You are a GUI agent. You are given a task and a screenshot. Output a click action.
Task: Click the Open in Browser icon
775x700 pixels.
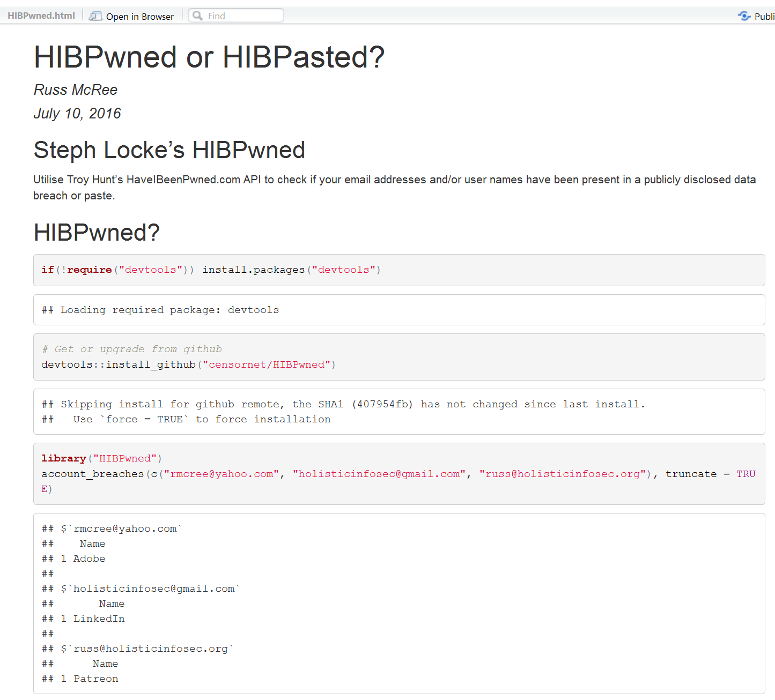(x=95, y=16)
